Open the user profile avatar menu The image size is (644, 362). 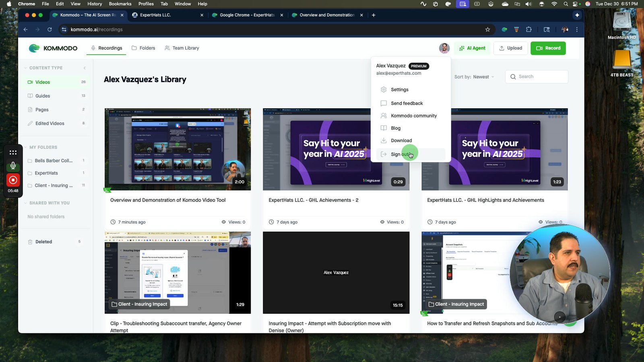pos(444,48)
